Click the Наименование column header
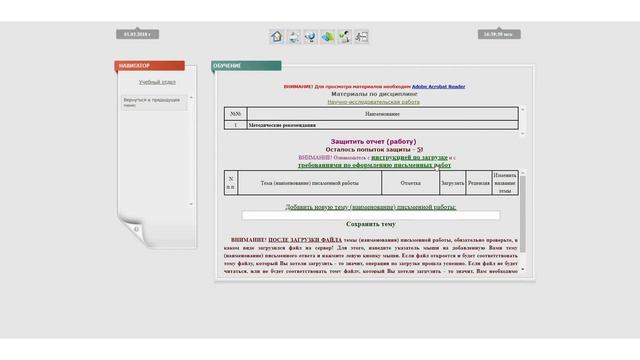Screen dimensions: 640x360 coord(383,114)
